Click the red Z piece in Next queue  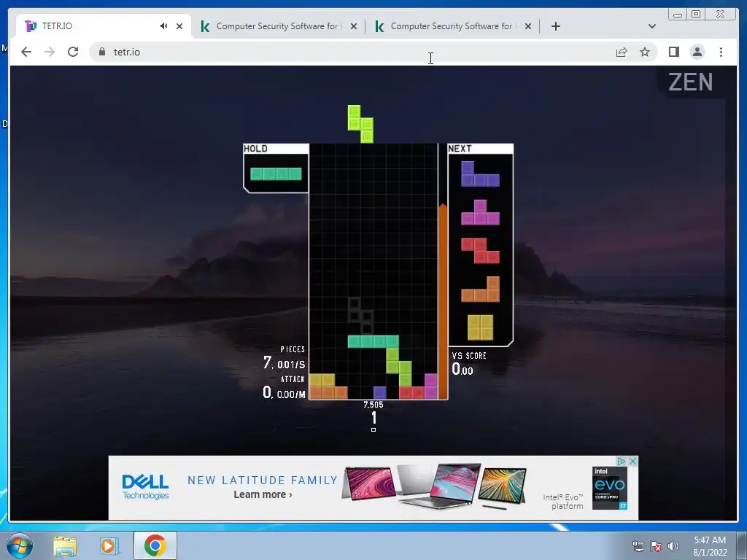tap(480, 251)
